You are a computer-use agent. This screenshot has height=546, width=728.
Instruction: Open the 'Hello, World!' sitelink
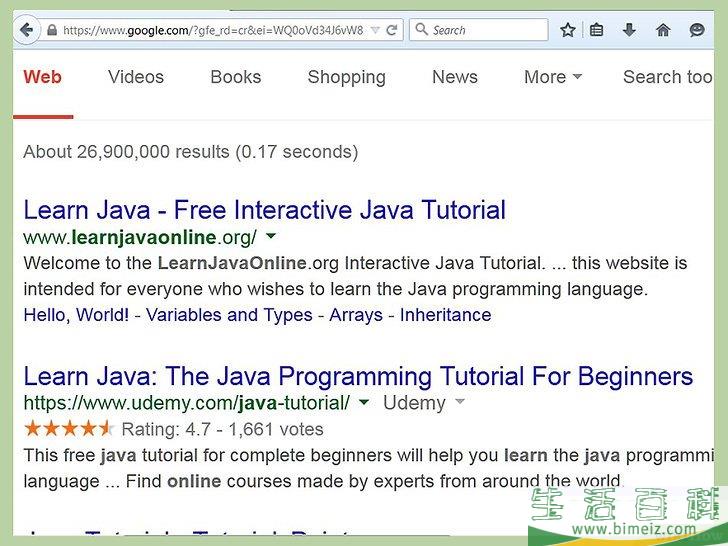76,315
